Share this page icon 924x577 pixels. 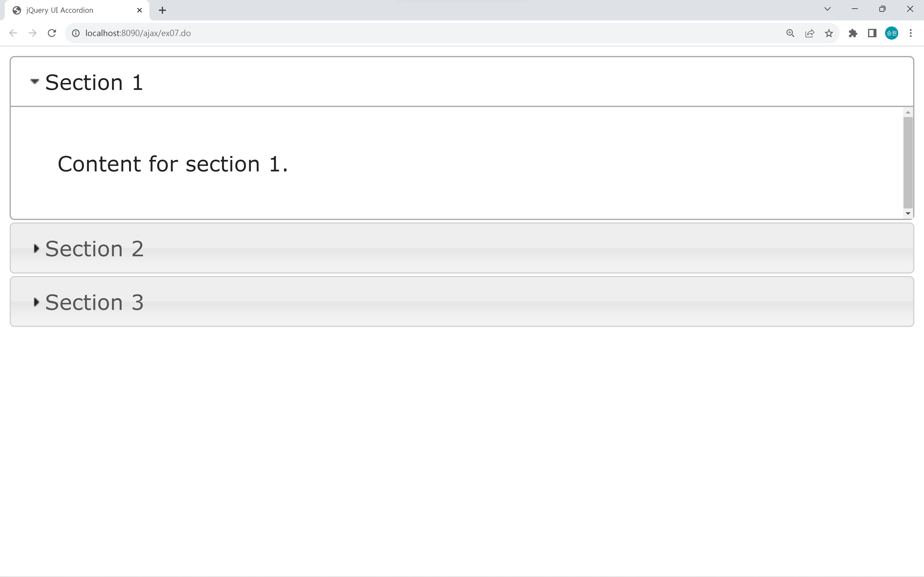[809, 33]
